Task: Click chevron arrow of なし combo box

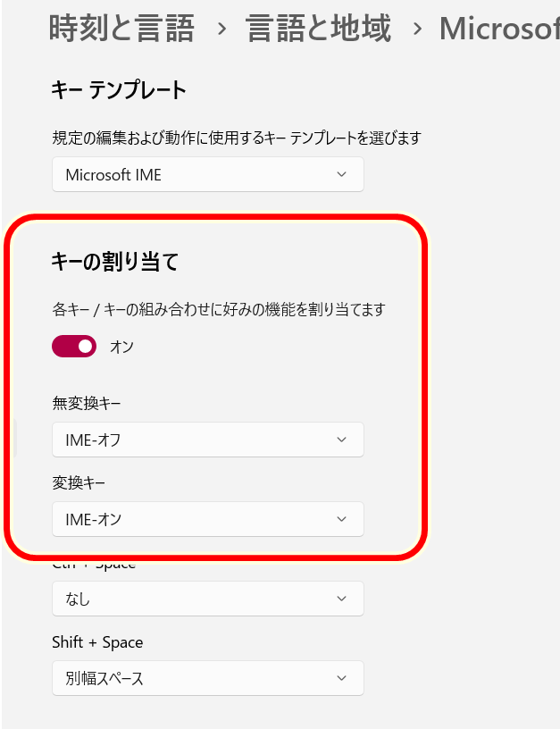Action: click(341, 599)
